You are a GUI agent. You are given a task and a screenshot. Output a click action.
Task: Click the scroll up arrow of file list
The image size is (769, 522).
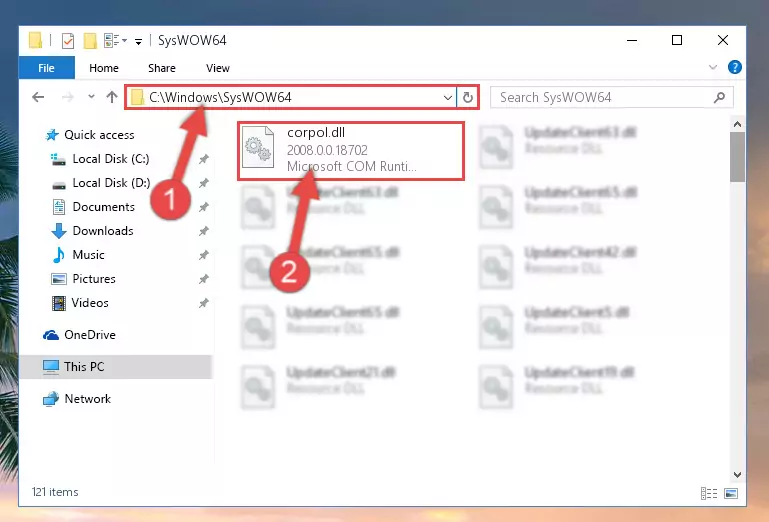tap(737, 124)
